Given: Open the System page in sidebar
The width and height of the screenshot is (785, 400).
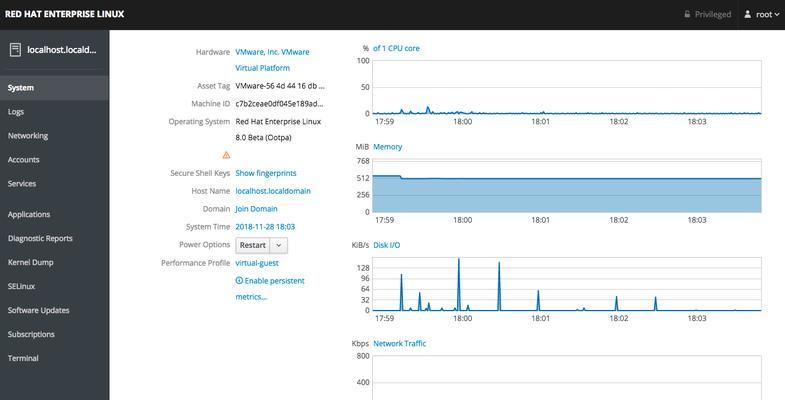Looking at the screenshot, I should coord(54,88).
